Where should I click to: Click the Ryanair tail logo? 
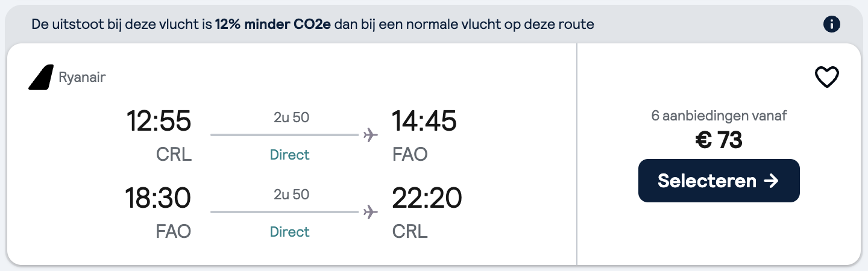point(41,77)
